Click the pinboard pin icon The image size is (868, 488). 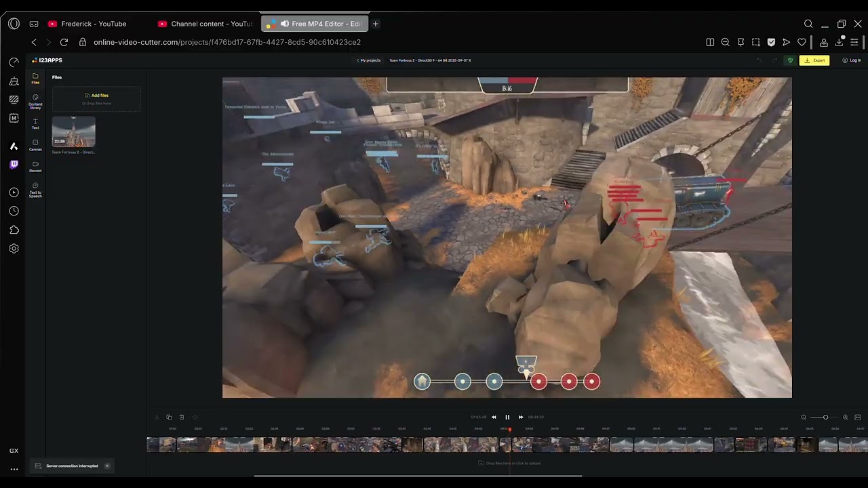tap(741, 42)
